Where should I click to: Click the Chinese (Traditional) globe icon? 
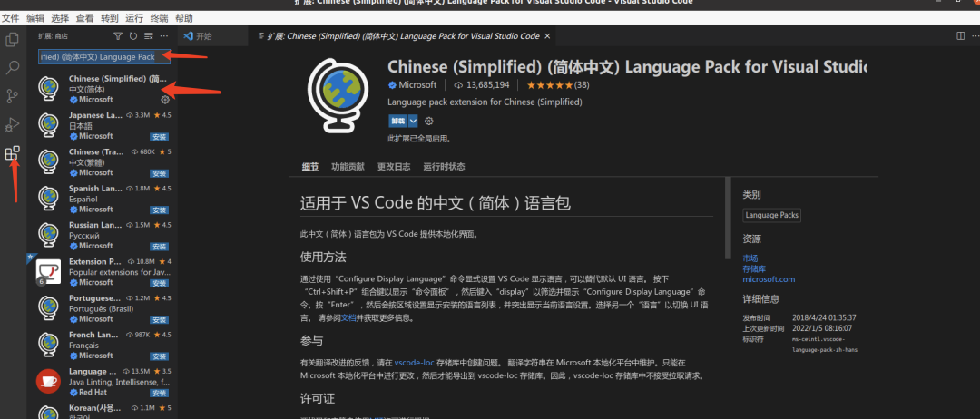click(x=47, y=161)
